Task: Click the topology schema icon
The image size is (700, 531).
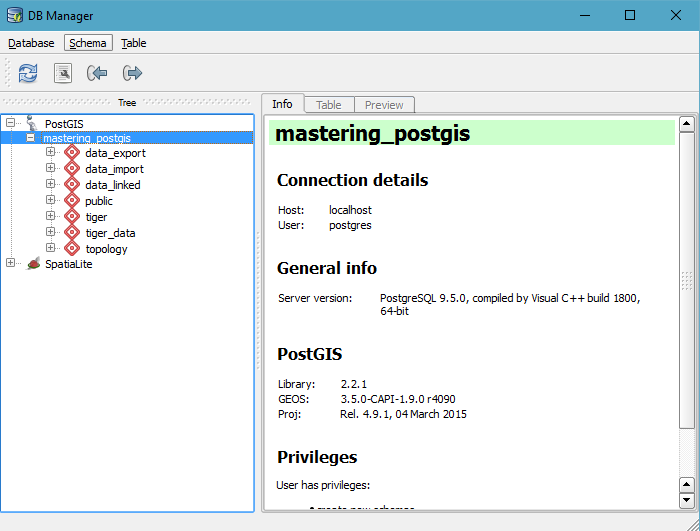Action: [71, 249]
